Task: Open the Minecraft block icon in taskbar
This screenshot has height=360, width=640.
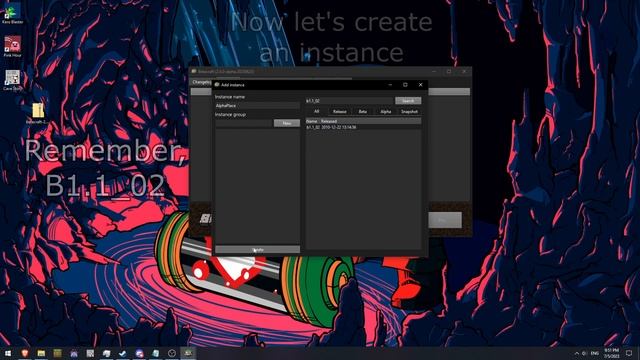Action: pos(57,353)
